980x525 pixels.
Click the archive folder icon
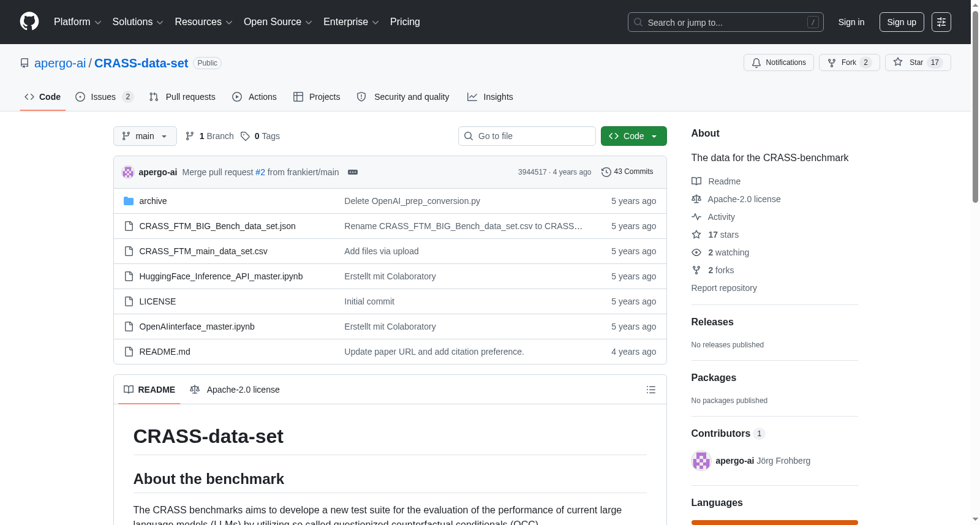tap(129, 201)
